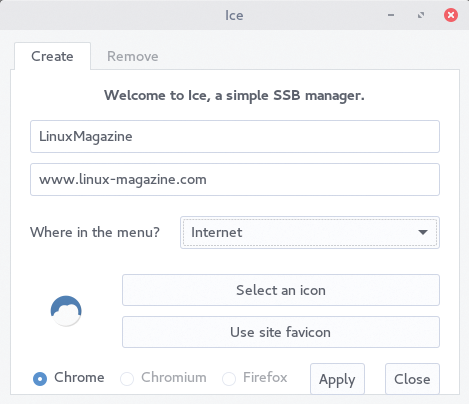Viewport: 469px width, 404px height.
Task: Click the www.linux-magazine.com URL field
Action: coord(235,179)
